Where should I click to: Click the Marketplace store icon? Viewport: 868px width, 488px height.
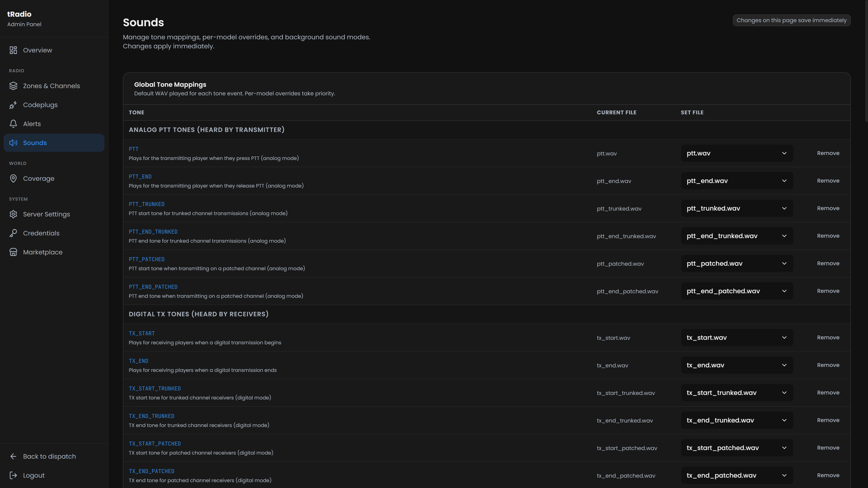pyautogui.click(x=13, y=252)
